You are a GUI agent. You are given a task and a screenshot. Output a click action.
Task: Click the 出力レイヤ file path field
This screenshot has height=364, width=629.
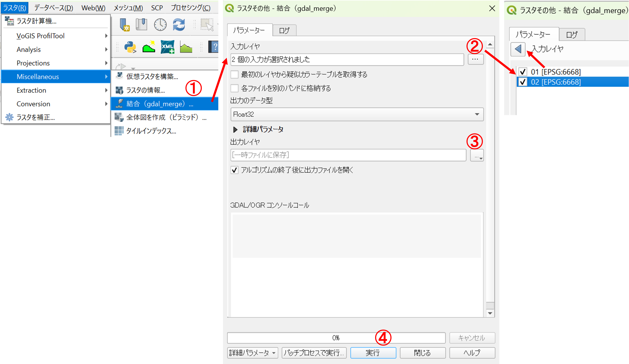coord(348,155)
